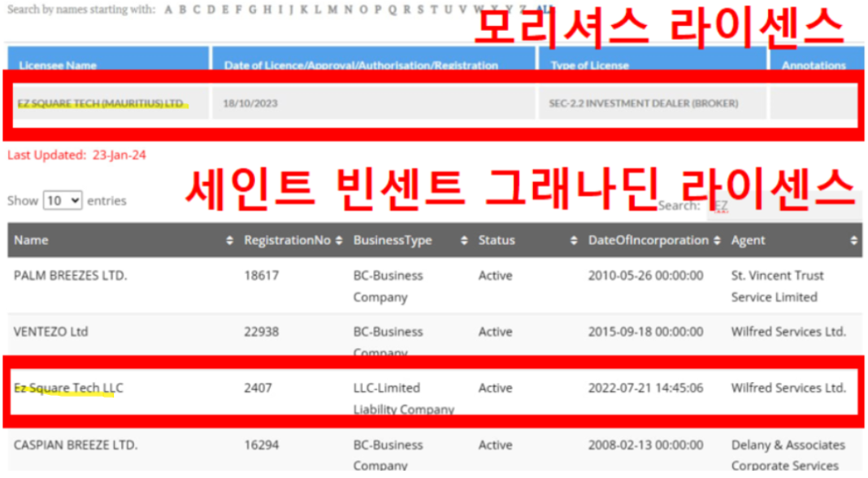Select letter T in the name search

433,10
